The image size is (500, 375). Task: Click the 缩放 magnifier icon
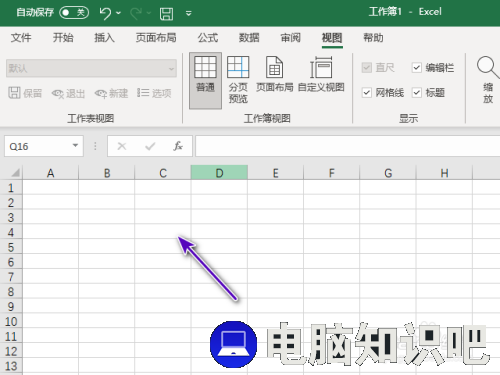point(488,67)
